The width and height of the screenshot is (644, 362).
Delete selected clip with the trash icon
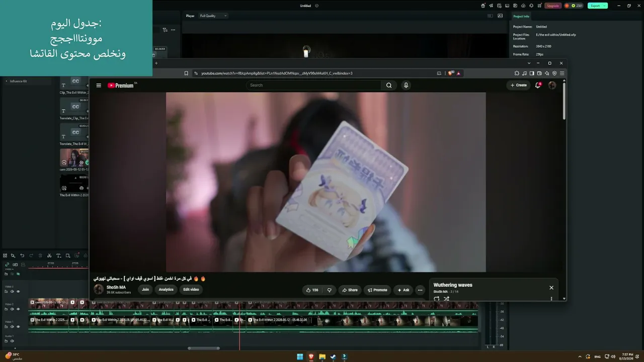tap(40, 256)
